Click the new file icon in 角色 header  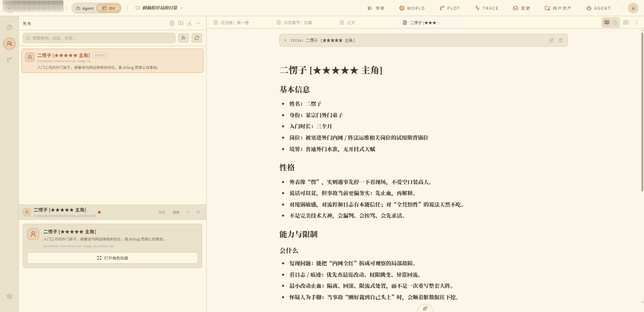coord(172,23)
